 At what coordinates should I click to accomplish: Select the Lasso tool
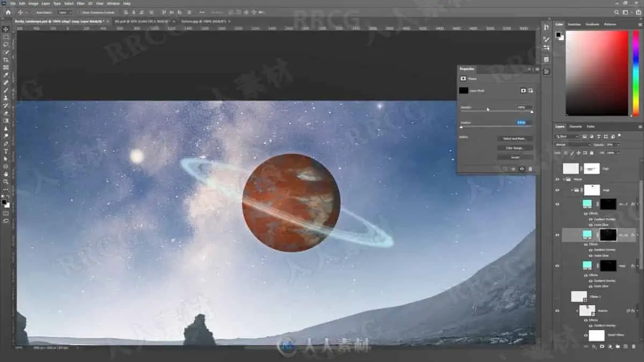6,45
